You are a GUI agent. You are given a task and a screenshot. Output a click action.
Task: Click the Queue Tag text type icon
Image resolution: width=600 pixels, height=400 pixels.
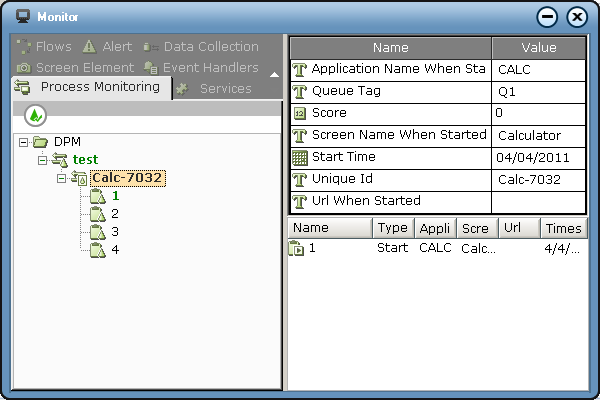[x=299, y=91]
